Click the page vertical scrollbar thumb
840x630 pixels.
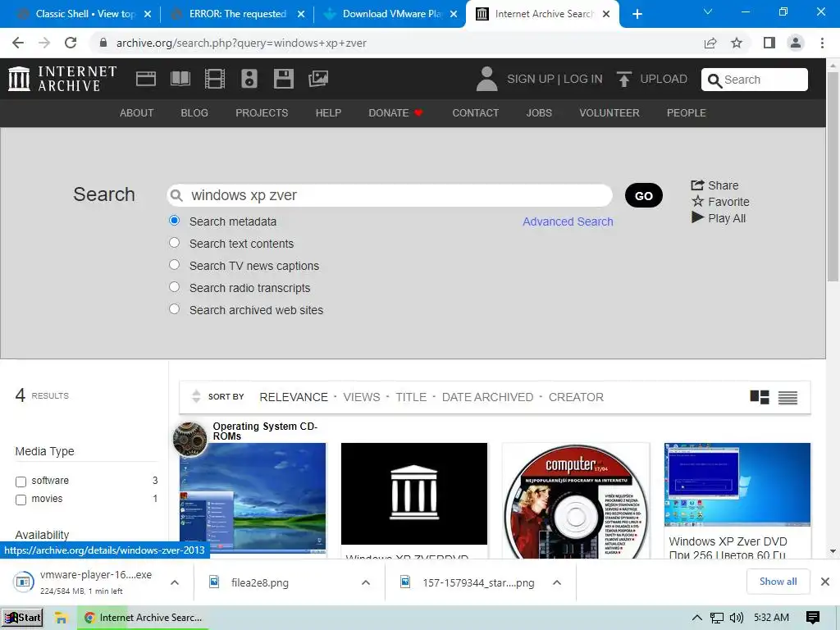(x=833, y=176)
